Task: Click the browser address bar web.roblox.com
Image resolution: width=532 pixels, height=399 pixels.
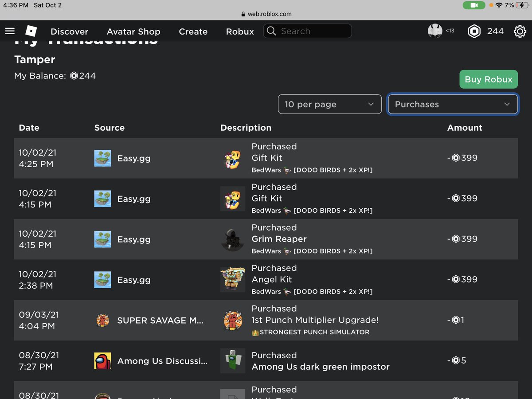Action: point(266,14)
